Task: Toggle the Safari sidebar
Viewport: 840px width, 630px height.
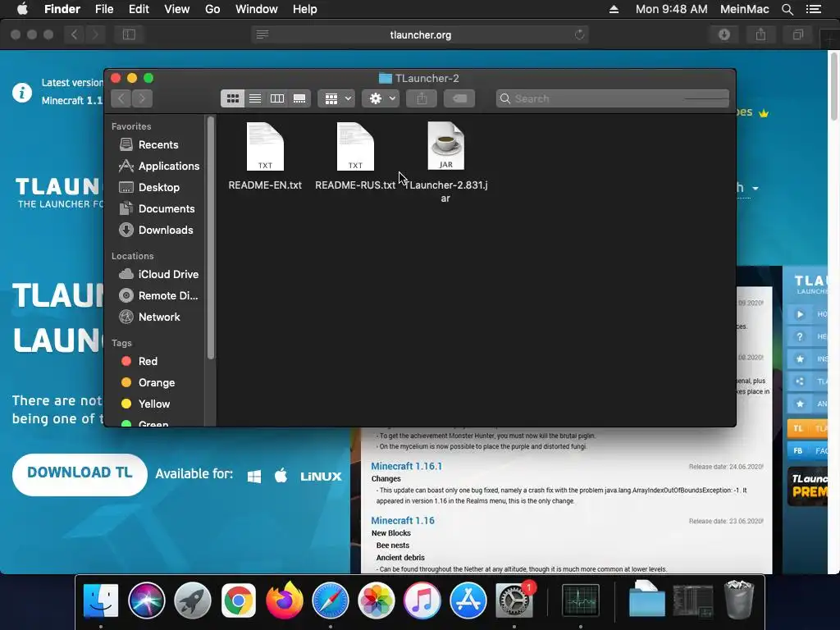Action: pos(129,34)
